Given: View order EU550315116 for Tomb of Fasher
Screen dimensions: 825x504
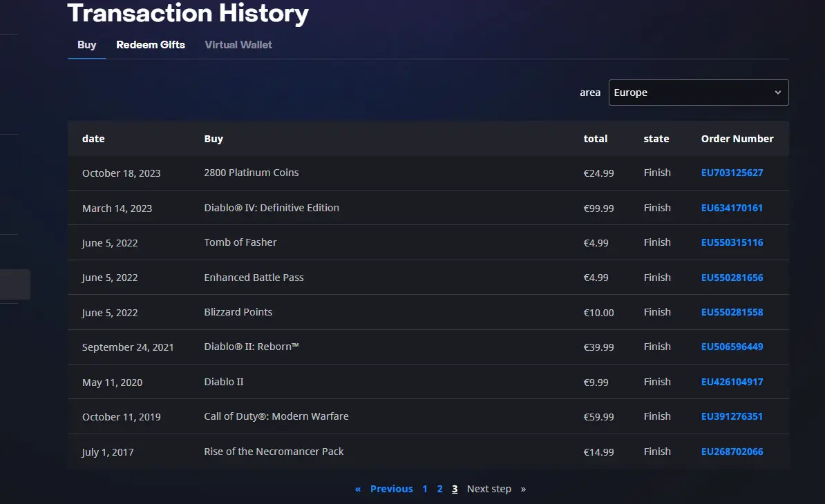Looking at the screenshot, I should 732,242.
